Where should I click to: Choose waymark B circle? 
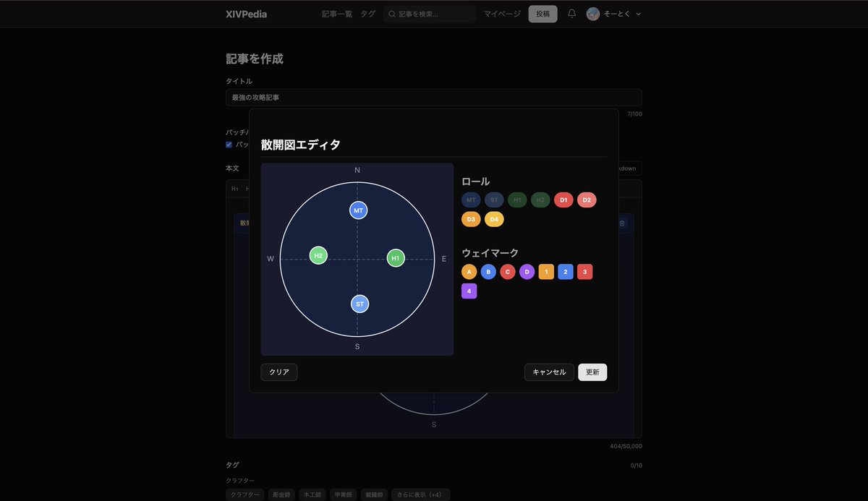tap(488, 272)
